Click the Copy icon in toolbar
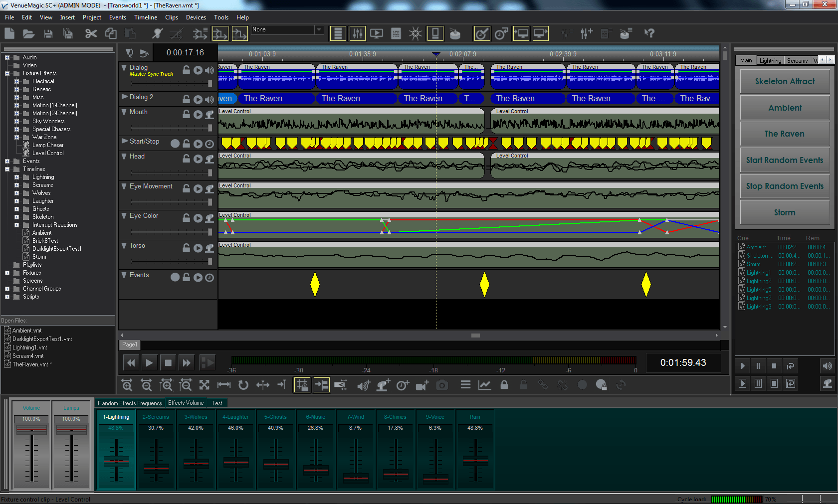Image resolution: width=838 pixels, height=504 pixels. click(x=111, y=33)
